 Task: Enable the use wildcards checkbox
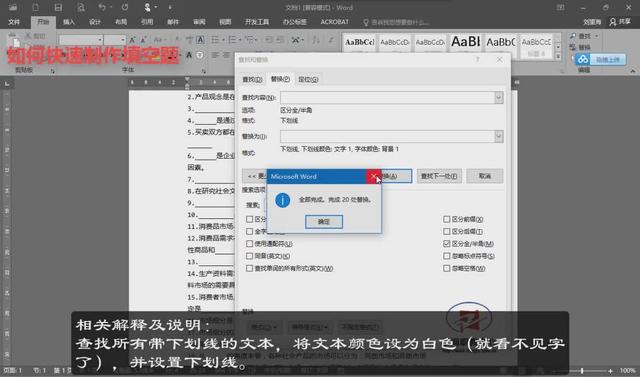pos(249,244)
